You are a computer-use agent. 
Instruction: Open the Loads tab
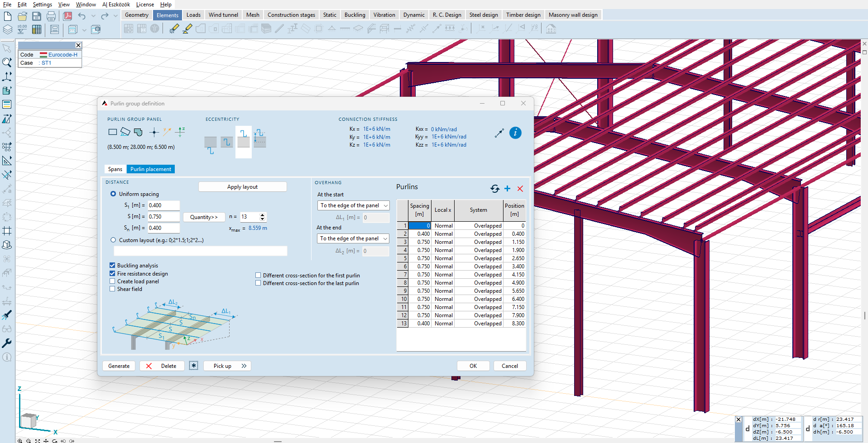point(193,15)
